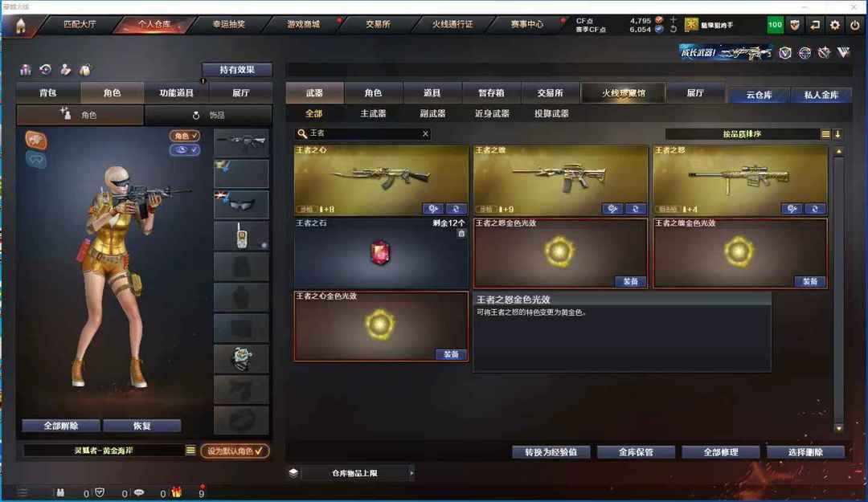Click the VIP orange badge above character
868x502 pixels.
[x=36, y=140]
